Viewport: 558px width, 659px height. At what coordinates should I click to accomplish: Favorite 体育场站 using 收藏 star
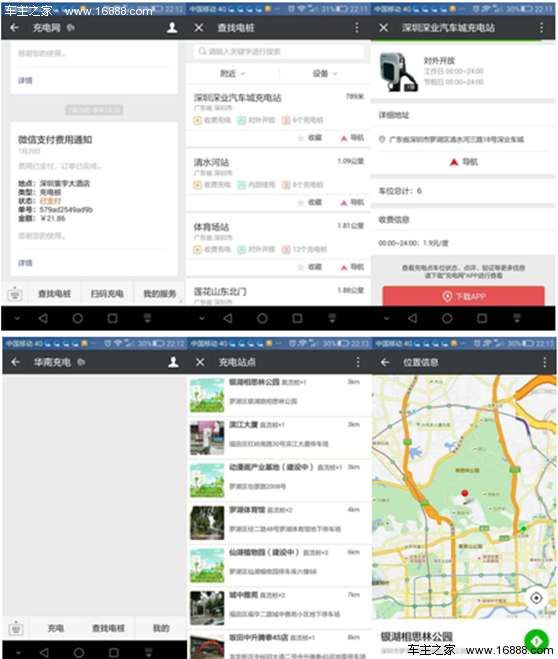point(310,267)
